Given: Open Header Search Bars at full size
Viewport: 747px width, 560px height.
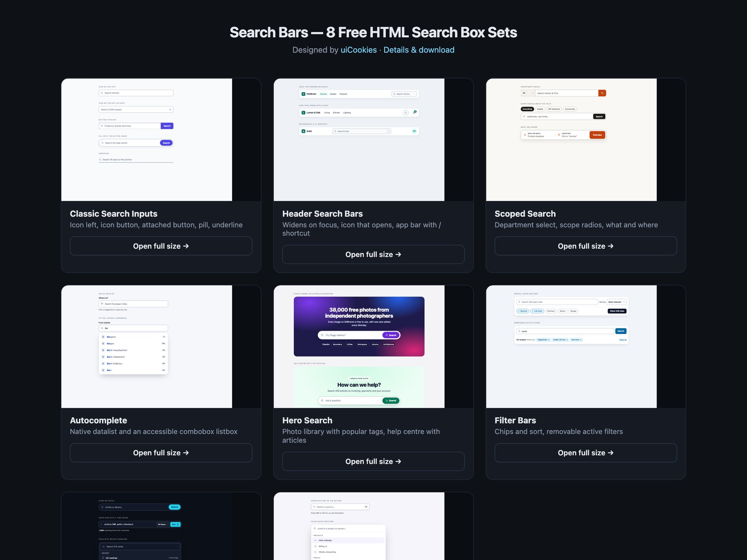Looking at the screenshot, I should tap(373, 254).
